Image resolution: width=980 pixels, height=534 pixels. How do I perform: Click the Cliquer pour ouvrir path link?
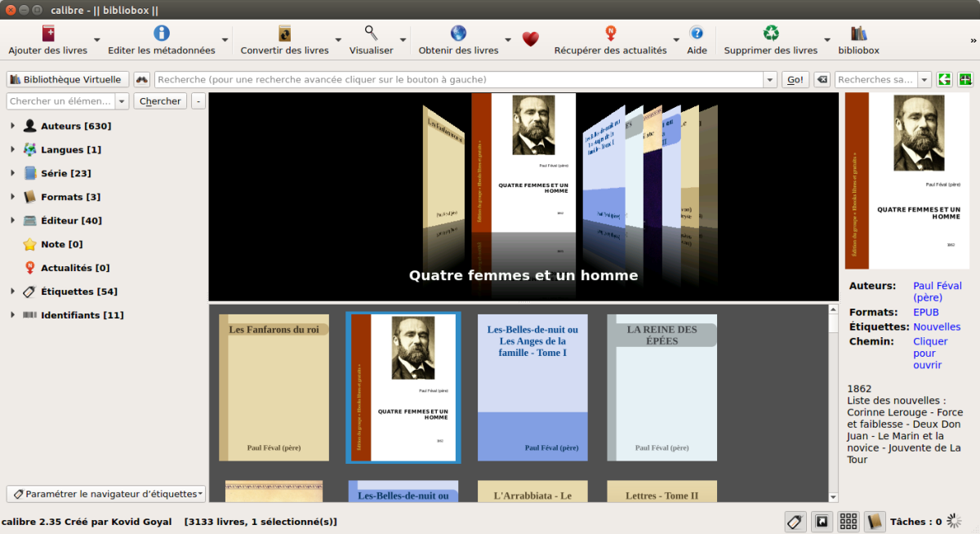point(930,353)
